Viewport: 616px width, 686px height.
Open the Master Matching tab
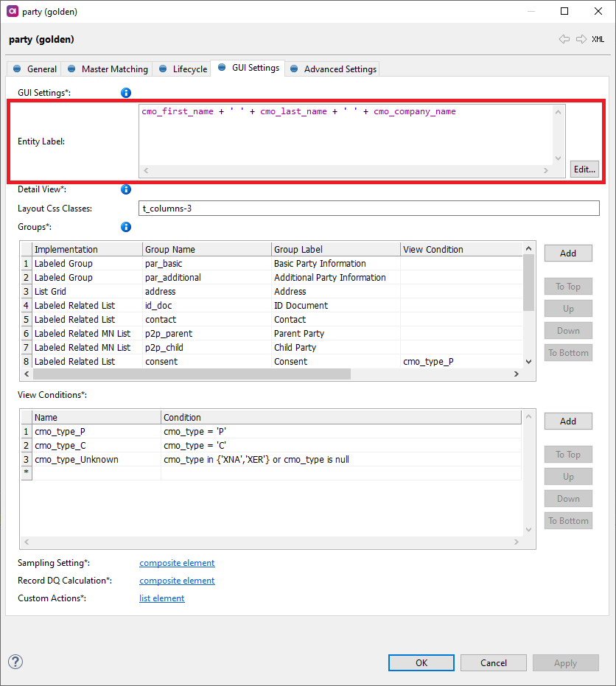coord(108,69)
